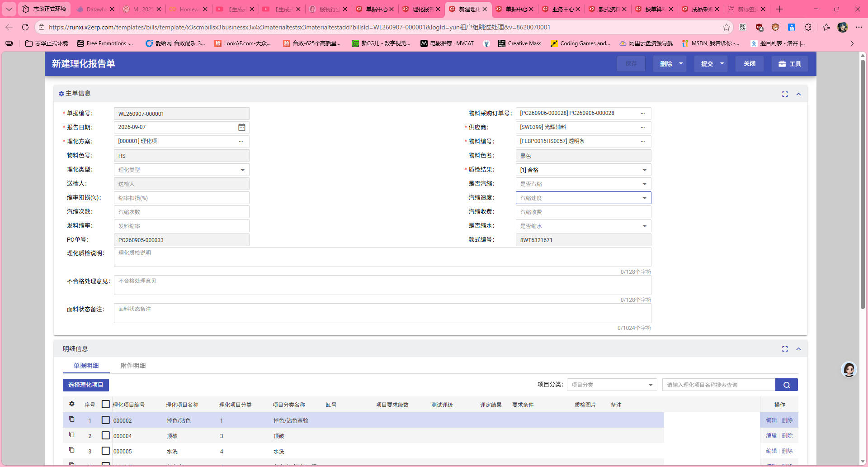Copy row 2 using its copy icon

[71, 434]
